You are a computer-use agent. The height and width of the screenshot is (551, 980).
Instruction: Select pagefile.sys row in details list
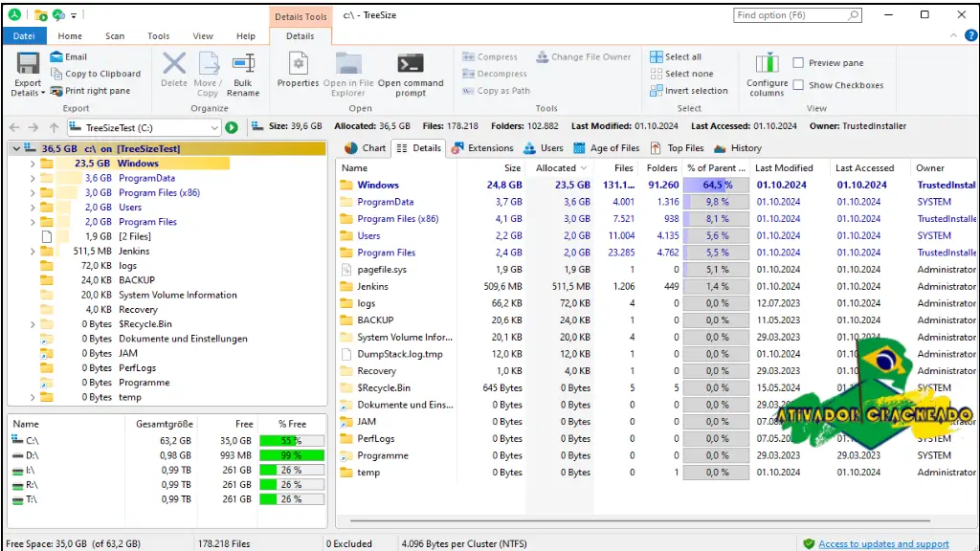(657, 269)
